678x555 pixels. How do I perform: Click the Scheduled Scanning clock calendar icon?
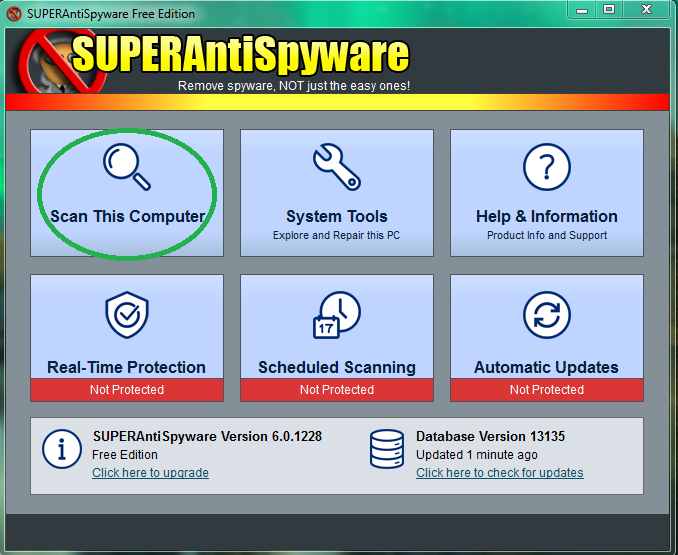tap(337, 315)
